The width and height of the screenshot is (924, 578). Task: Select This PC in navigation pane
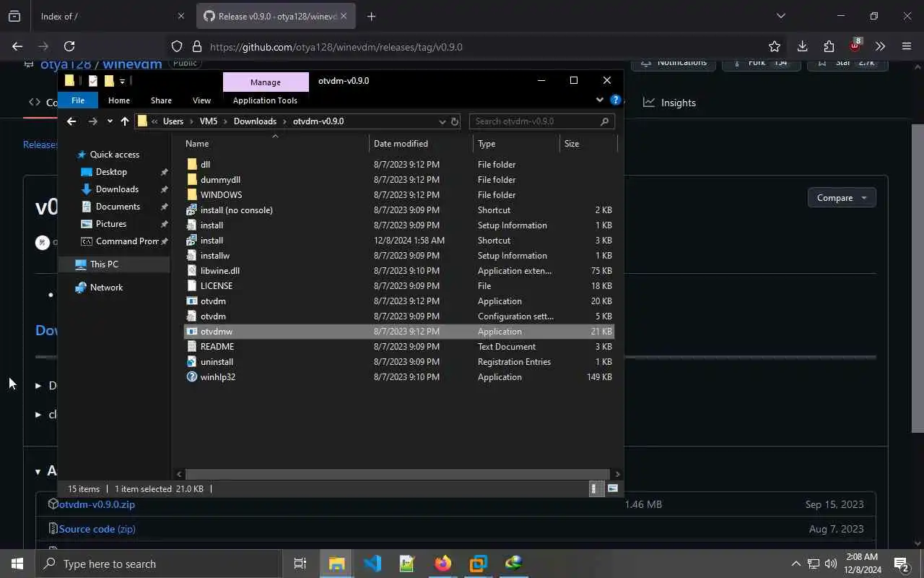click(104, 264)
